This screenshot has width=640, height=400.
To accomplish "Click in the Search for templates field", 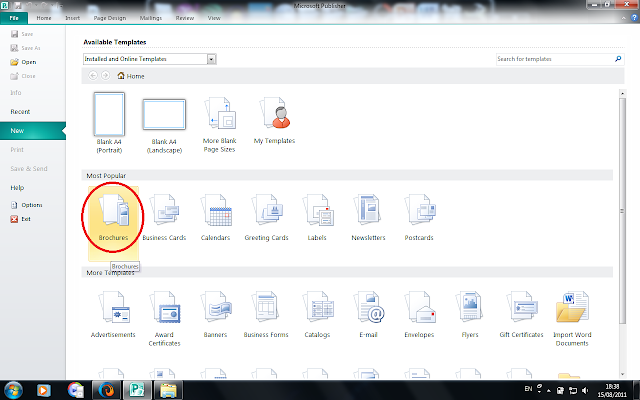I will pos(555,59).
